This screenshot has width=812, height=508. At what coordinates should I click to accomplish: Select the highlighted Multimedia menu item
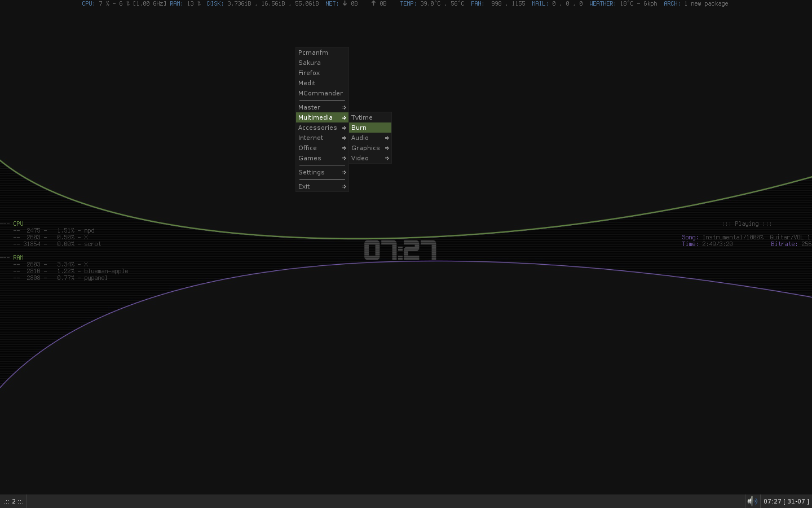pos(322,117)
